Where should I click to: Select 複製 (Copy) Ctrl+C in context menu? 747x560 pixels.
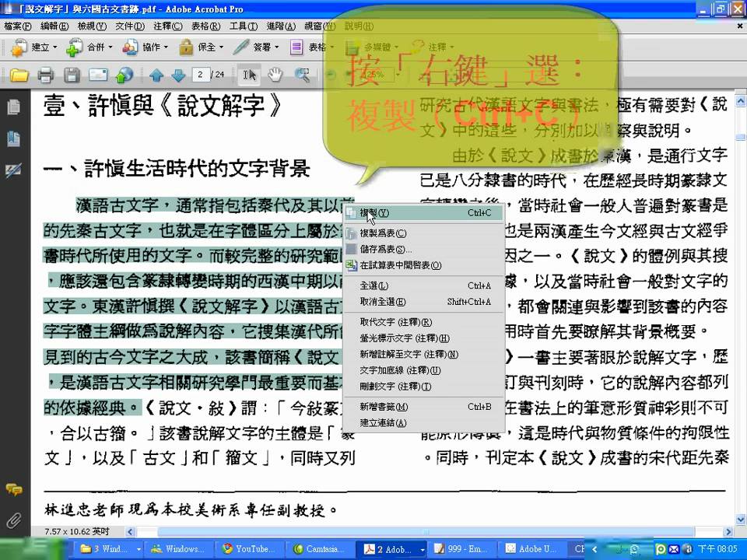(423, 213)
